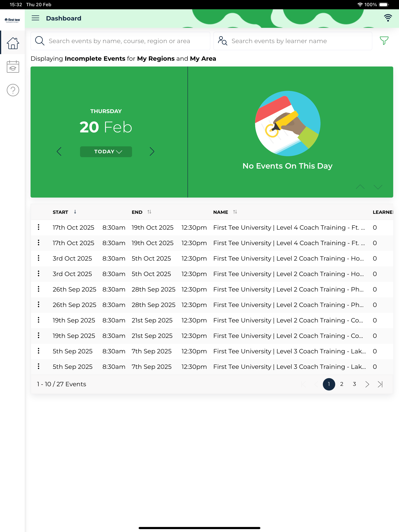
Task: Open first Level 3 Coach Training - Lak... event
Action: (x=290, y=351)
